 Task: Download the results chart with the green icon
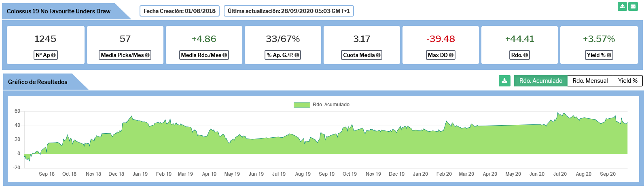[x=504, y=81]
